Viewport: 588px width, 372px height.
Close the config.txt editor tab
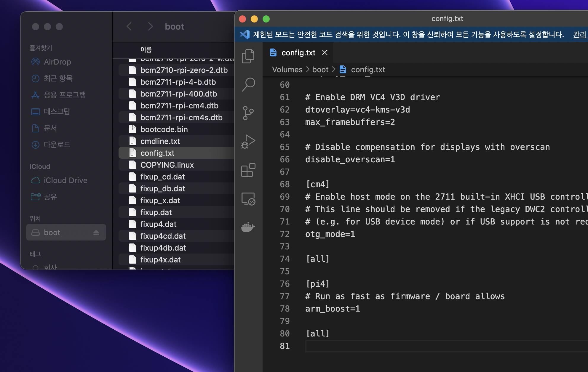point(325,53)
